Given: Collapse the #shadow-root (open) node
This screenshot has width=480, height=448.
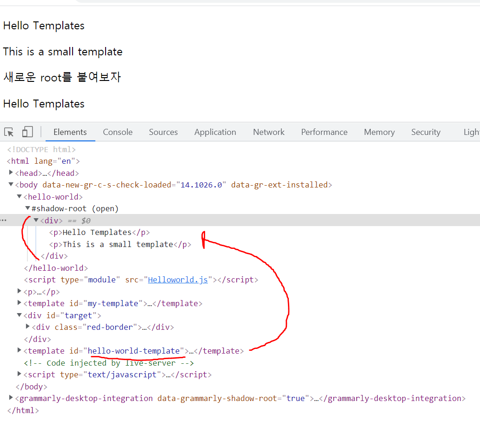Looking at the screenshot, I should pyautogui.click(x=27, y=208).
